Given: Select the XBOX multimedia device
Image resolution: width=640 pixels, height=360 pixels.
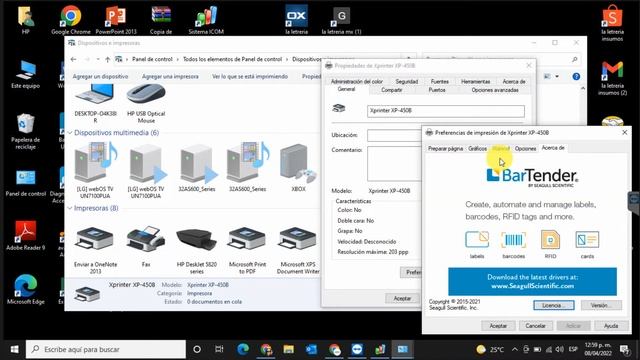Looking at the screenshot, I should tap(298, 167).
